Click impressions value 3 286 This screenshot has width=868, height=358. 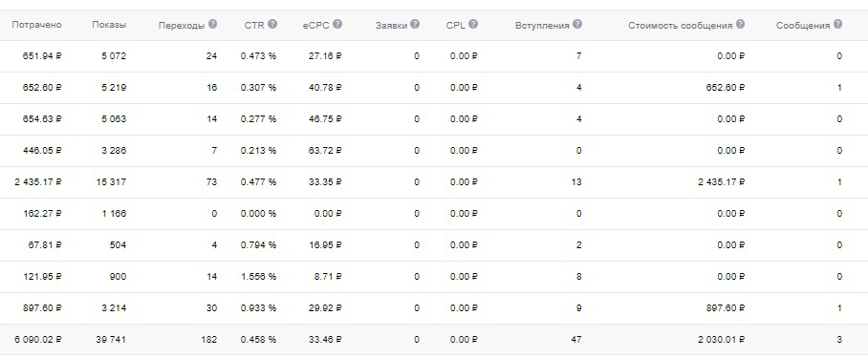pyautogui.click(x=114, y=150)
